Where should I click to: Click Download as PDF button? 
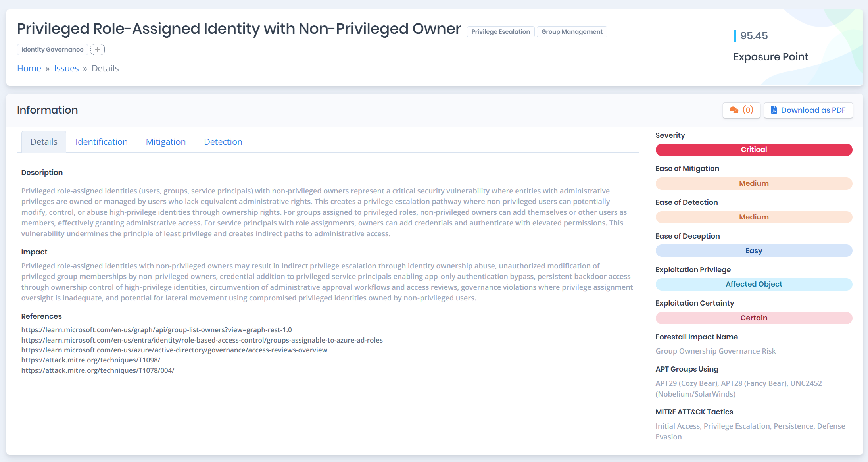tap(808, 110)
